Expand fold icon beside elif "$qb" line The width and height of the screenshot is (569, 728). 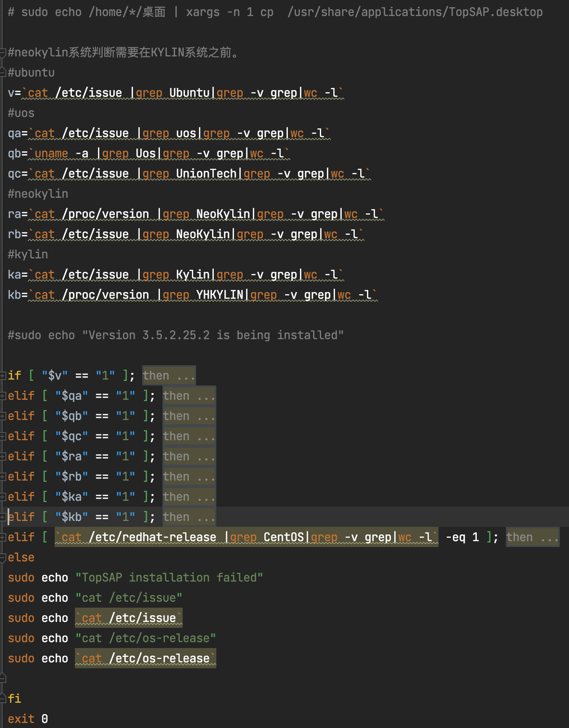coord(3,416)
